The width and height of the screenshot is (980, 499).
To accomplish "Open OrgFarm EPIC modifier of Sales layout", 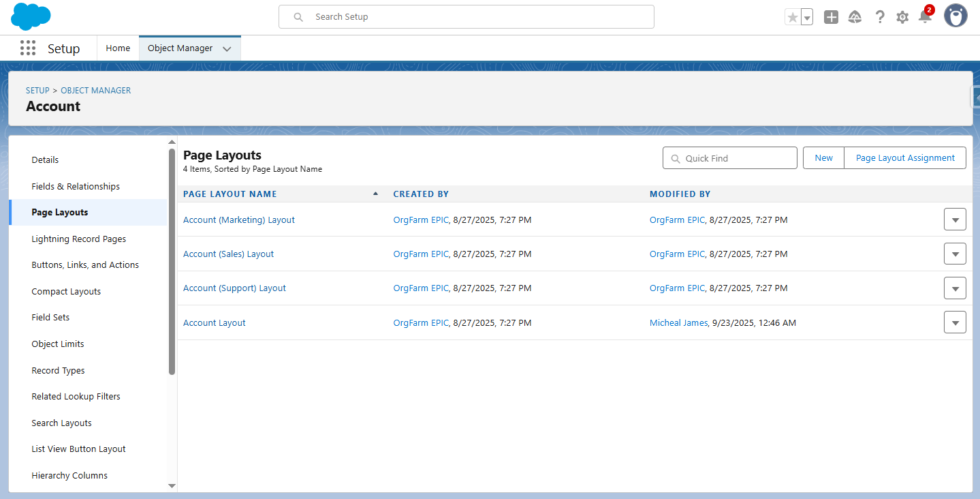I will pos(677,254).
